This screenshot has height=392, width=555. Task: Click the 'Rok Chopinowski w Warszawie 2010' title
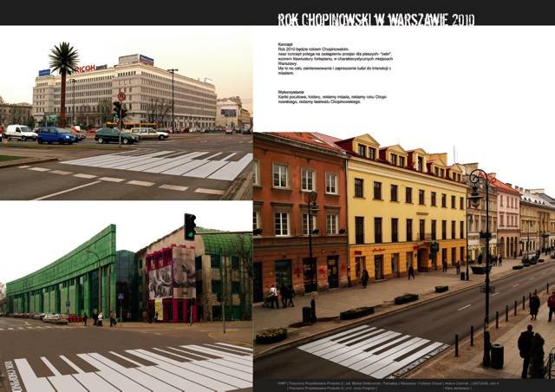pos(376,19)
